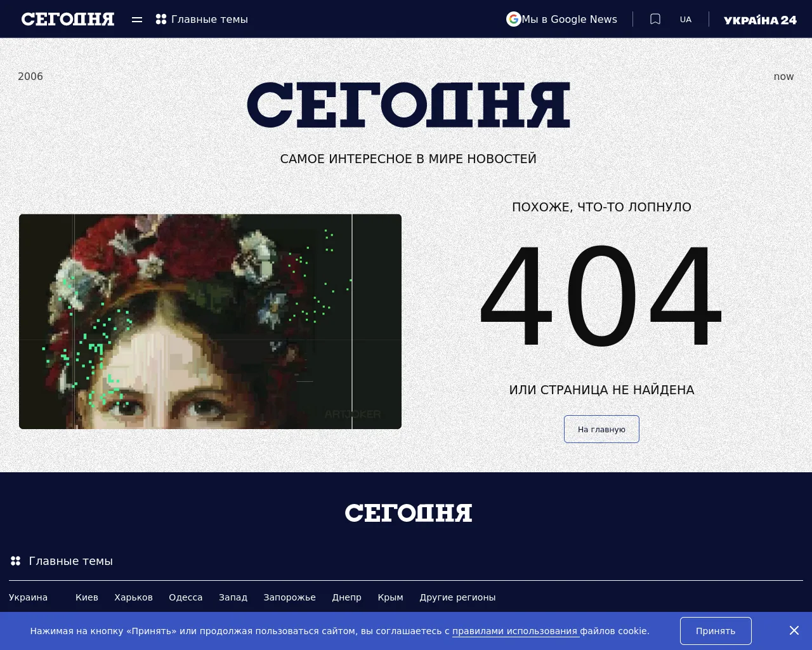Image resolution: width=812 pixels, height=650 pixels.
Task: Click the Принять cookie button
Action: click(x=716, y=631)
